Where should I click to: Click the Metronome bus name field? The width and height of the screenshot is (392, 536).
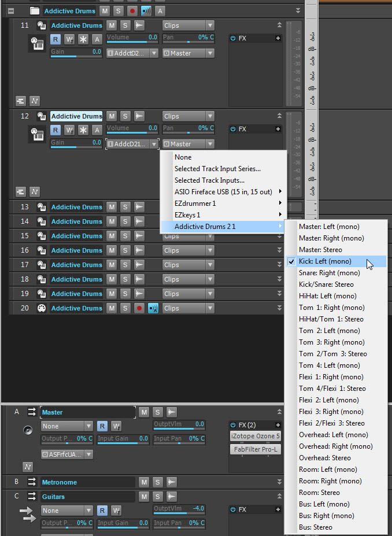pos(87,482)
